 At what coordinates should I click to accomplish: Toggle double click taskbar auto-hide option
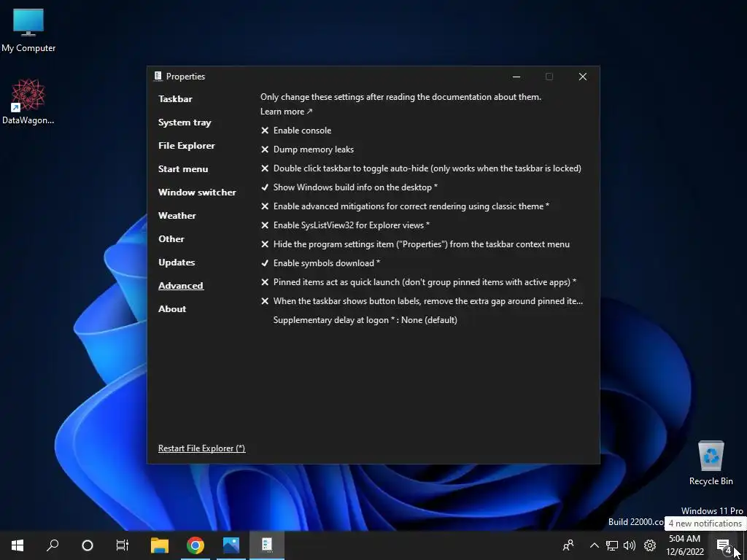click(421, 168)
